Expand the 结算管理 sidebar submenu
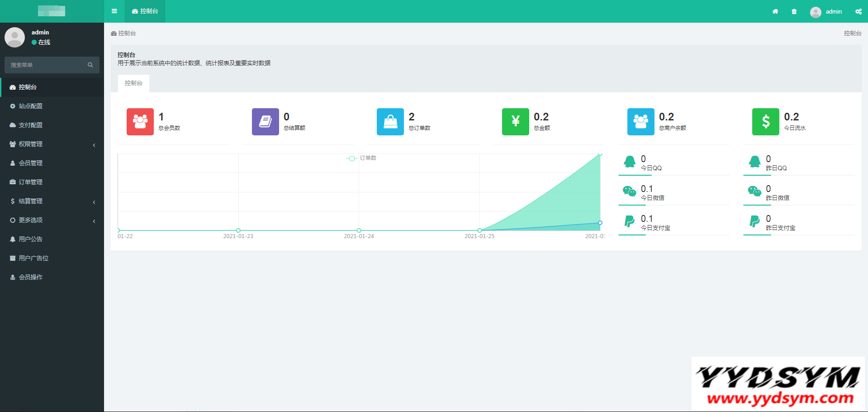 point(52,201)
